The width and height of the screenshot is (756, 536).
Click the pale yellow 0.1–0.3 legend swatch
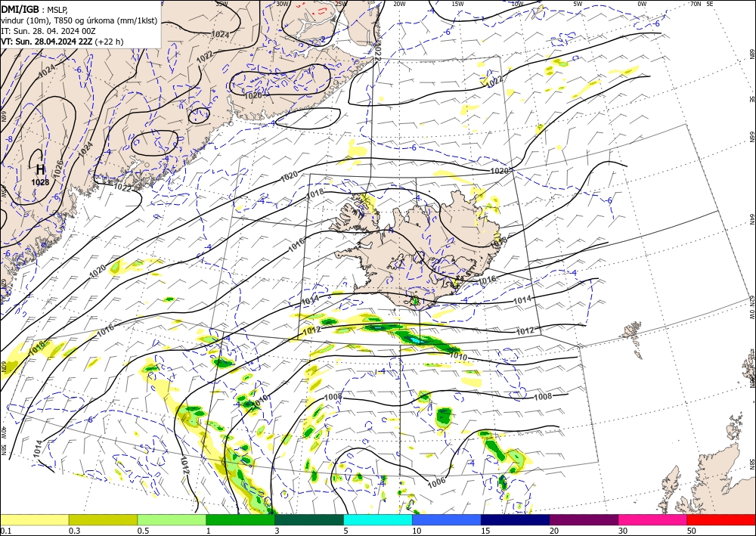click(34, 519)
